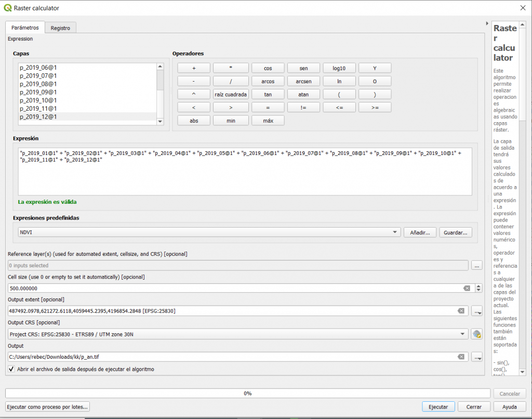The width and height of the screenshot is (532, 419).
Task: Open Reference layers selection ellipsis button
Action: (476, 265)
